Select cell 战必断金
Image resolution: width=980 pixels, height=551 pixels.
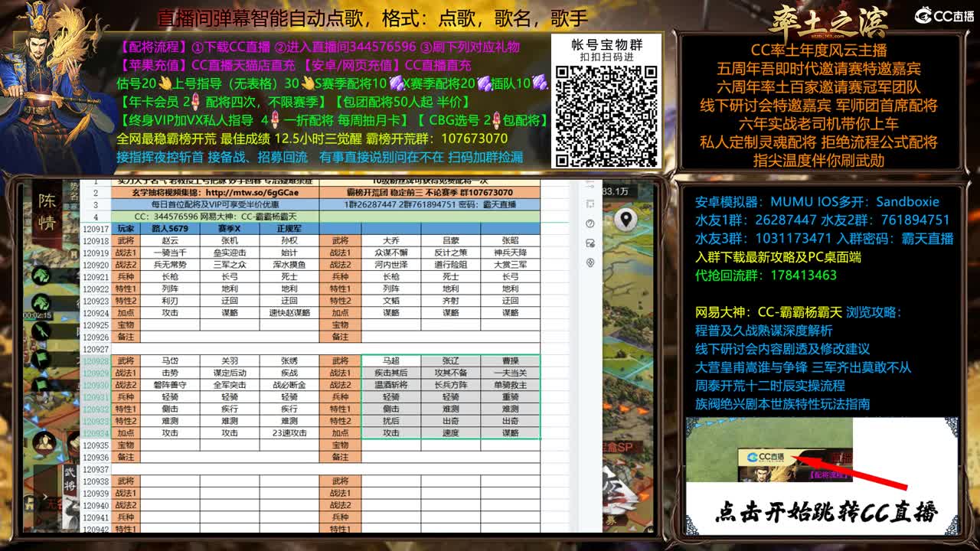click(289, 385)
